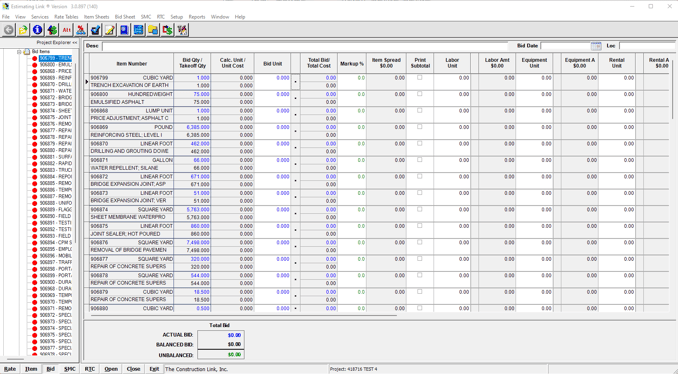This screenshot has height=374, width=678.
Task: Click the grey back arrow toolbar icon
Action: click(9, 30)
